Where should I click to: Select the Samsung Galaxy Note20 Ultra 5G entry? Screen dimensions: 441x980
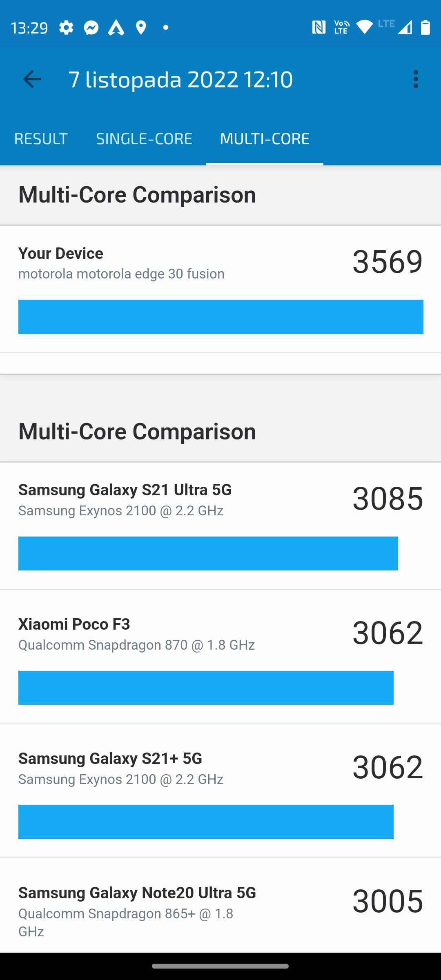[220, 906]
